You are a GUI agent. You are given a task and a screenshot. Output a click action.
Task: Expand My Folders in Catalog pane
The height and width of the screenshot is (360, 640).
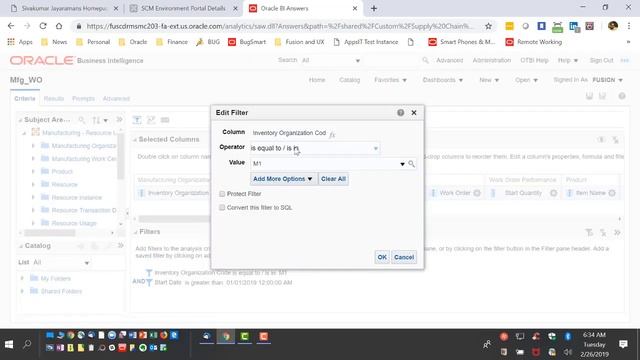click(22, 278)
